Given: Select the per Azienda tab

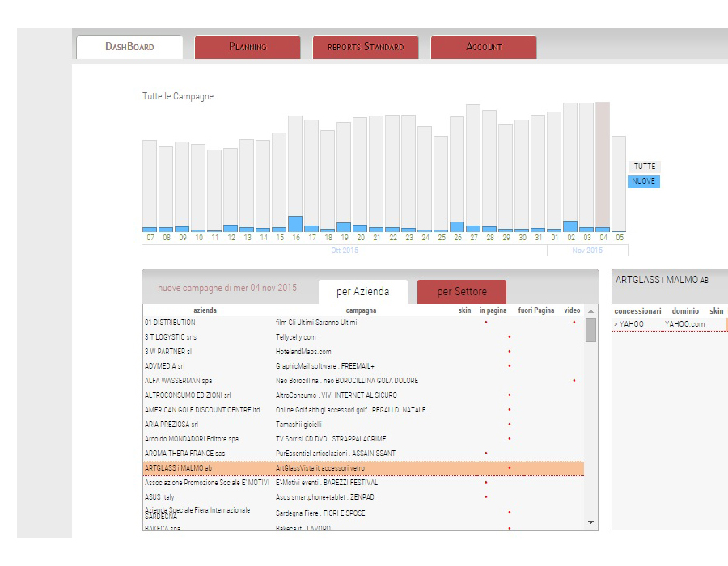Looking at the screenshot, I should (x=362, y=292).
